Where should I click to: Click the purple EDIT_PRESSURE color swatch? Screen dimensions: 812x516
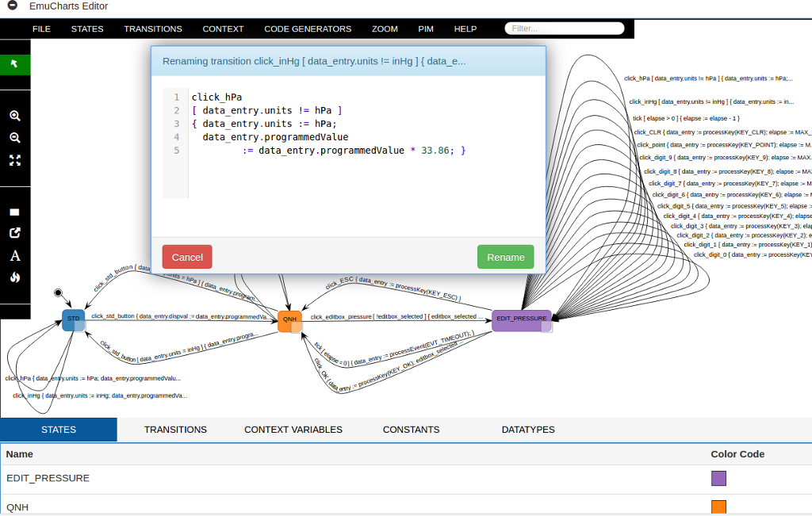(718, 478)
